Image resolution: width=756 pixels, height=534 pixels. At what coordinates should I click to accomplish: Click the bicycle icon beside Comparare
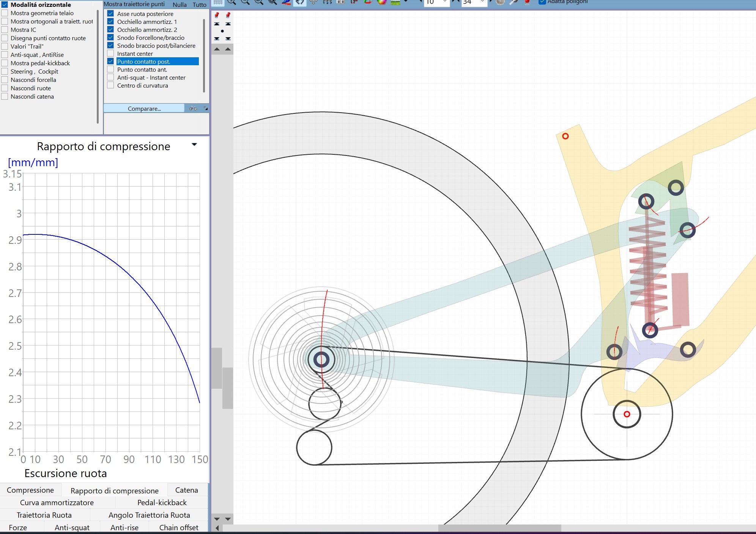coord(193,108)
